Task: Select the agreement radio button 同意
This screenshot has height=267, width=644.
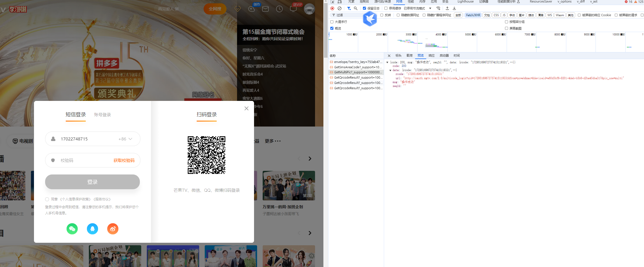Action: (x=47, y=199)
